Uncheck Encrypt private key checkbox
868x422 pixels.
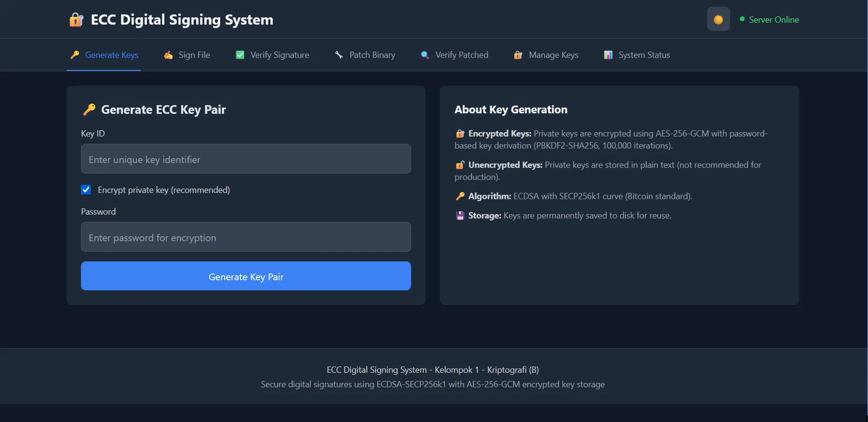tap(86, 190)
